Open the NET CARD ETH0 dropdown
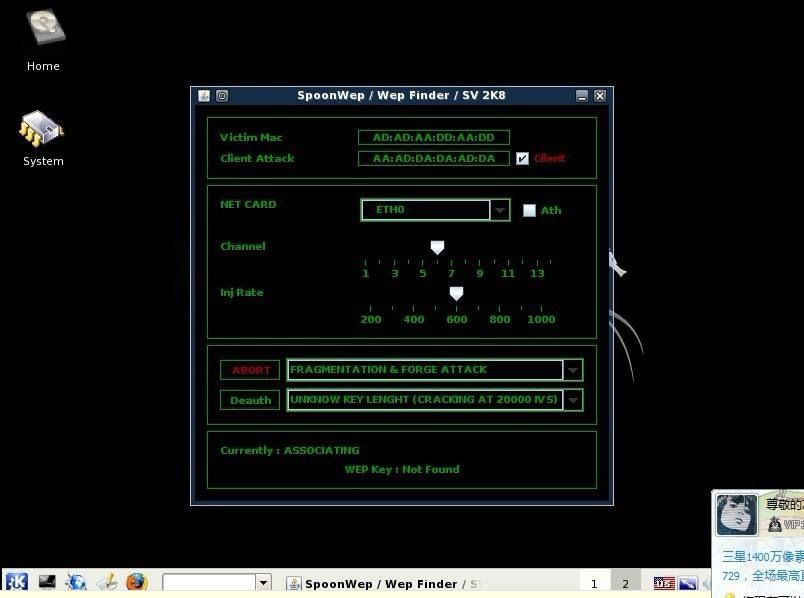This screenshot has height=598, width=804. point(499,210)
